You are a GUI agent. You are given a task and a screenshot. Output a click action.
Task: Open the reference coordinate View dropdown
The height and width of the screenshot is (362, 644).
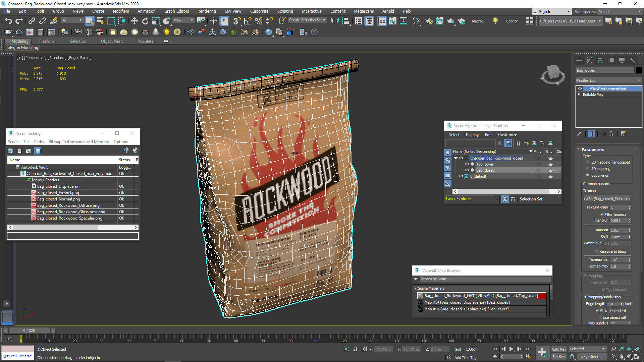pyautogui.click(x=183, y=20)
